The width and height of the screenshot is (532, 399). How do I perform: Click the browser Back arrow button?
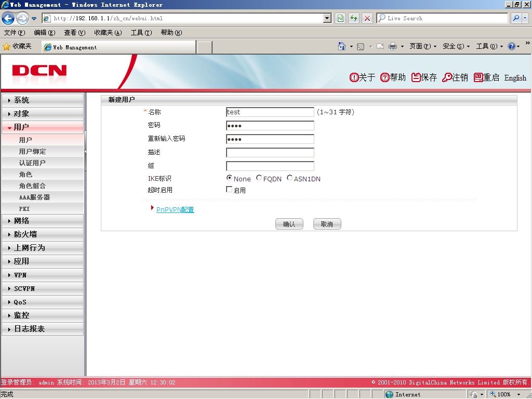tap(8, 18)
